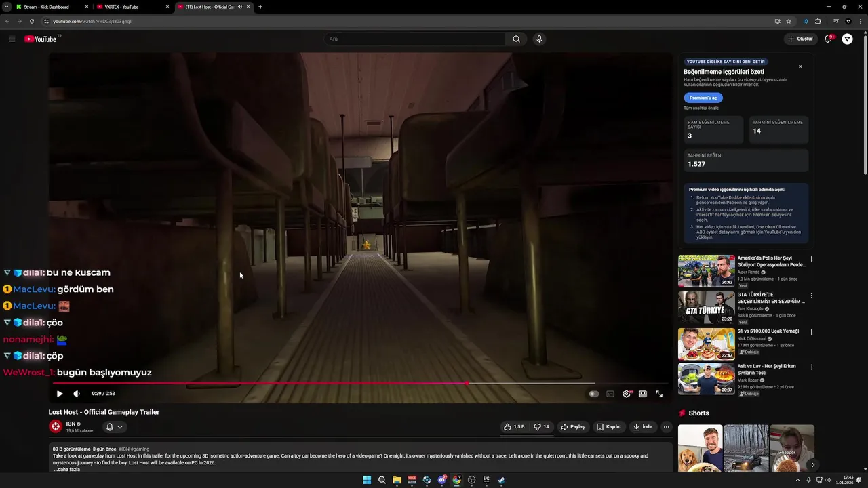Reload the current page
The width and height of the screenshot is (868, 488).
pos(31,21)
